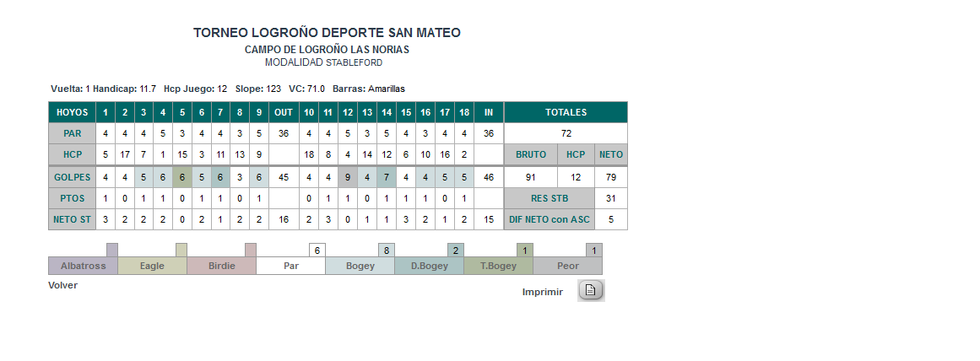Click the Volver link
980x361 pixels.
(x=63, y=285)
